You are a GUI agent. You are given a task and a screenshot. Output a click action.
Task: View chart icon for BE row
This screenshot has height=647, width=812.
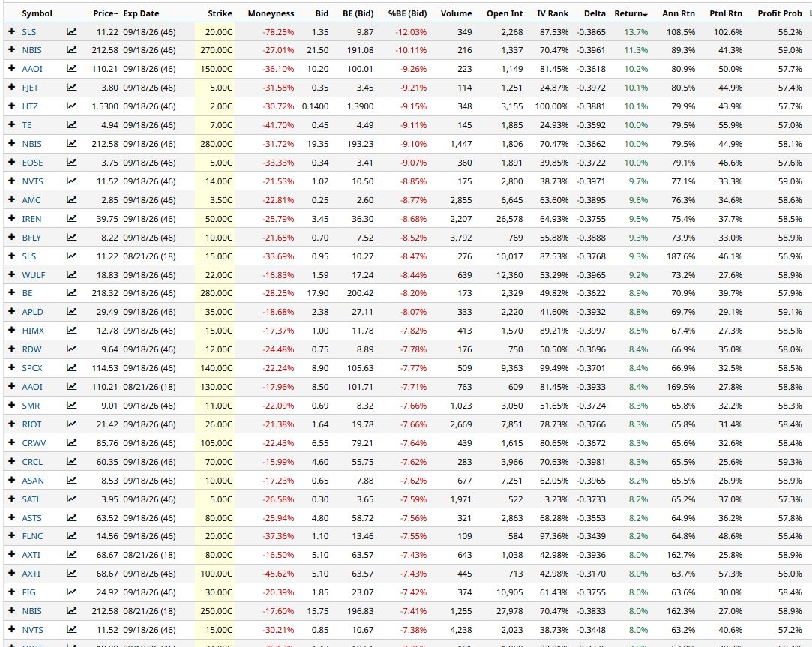(72, 293)
